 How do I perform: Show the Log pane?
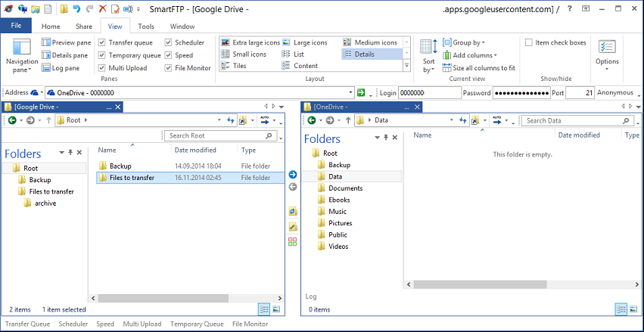[61, 68]
